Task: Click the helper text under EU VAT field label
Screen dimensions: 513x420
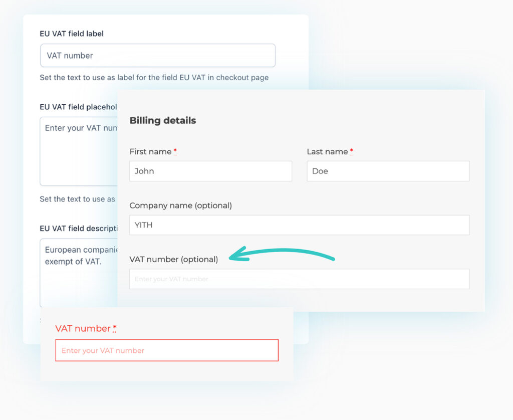Action: tap(154, 78)
